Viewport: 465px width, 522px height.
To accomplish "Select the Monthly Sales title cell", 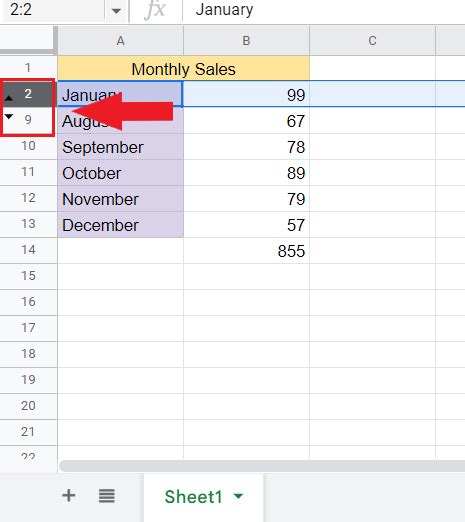I will point(184,69).
